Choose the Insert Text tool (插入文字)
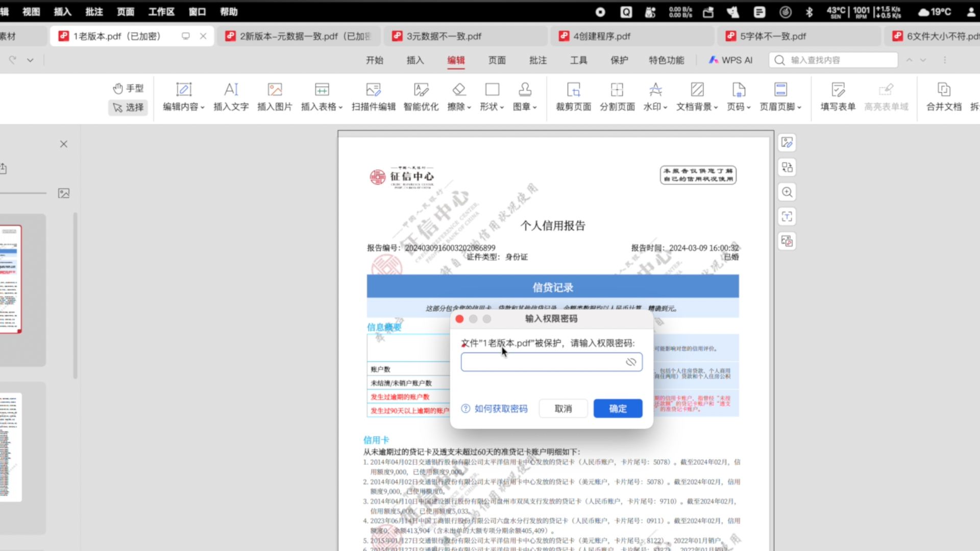 point(231,96)
